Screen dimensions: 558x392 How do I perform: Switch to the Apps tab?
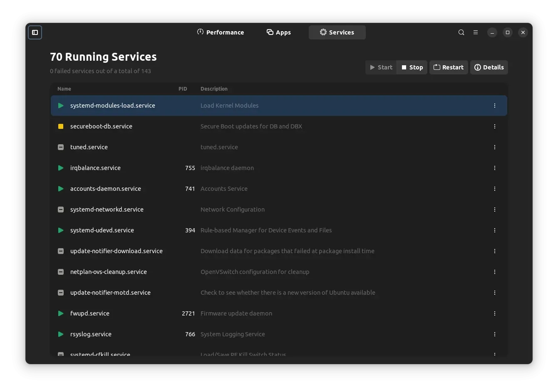[279, 32]
